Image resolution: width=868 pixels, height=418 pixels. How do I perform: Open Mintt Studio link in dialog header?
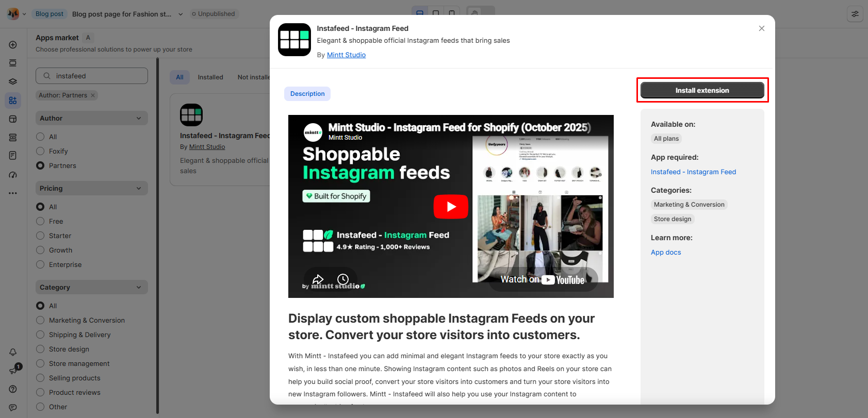346,55
